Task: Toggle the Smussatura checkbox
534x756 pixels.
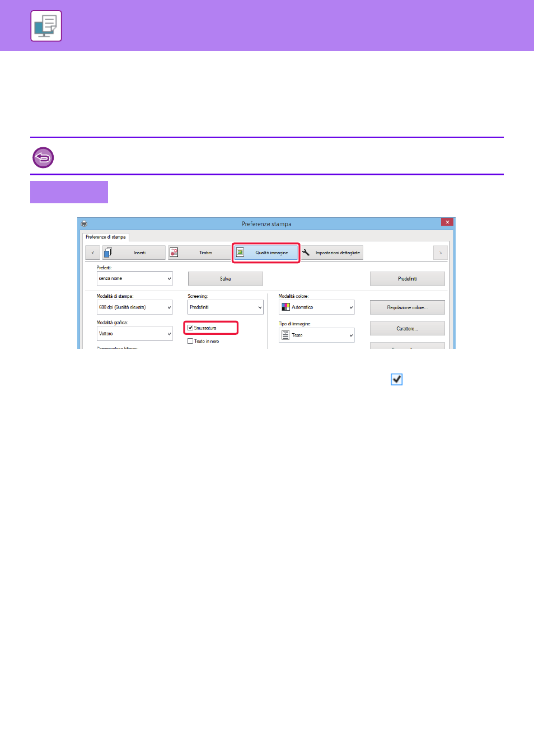Action: [190, 328]
